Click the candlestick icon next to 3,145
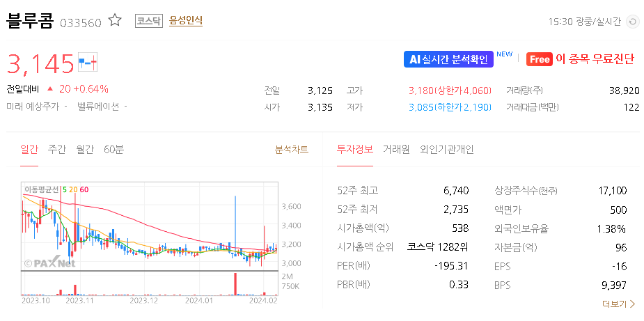 88,63
